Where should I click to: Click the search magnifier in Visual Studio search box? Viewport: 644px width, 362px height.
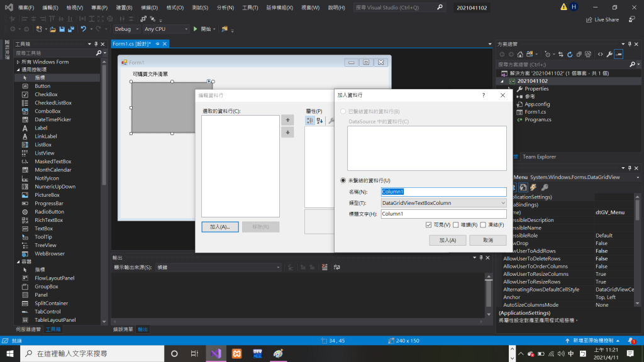(x=440, y=8)
